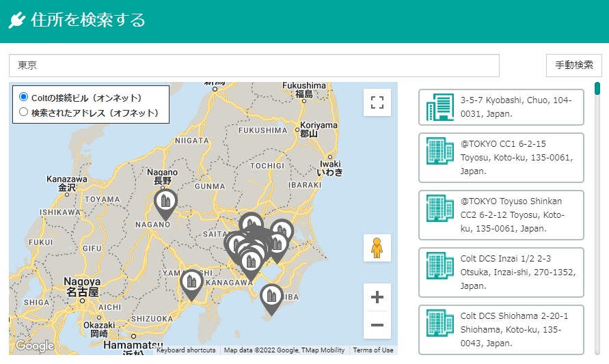Click the FUKUI prefecture label
The image size is (609, 364).
coord(40,242)
